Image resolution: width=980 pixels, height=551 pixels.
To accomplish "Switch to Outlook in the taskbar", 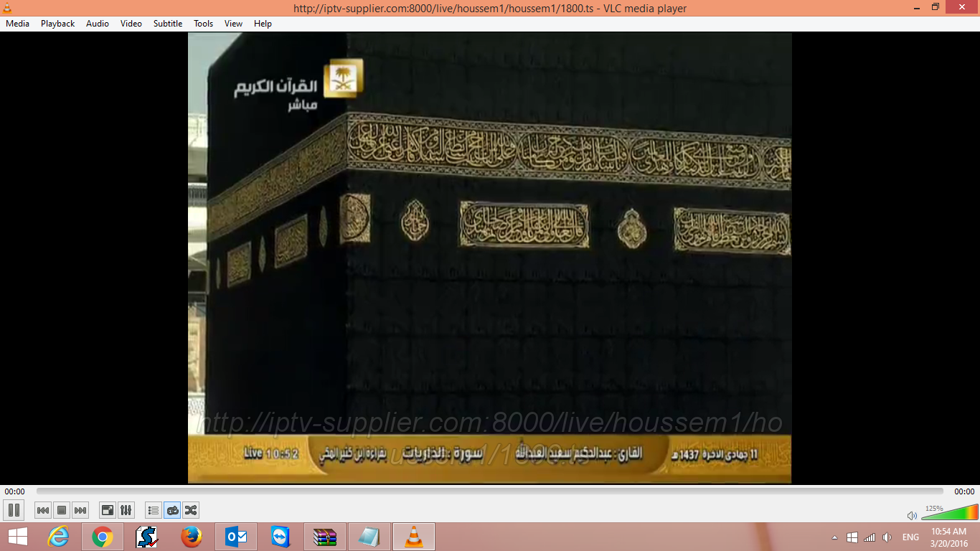I will 236,537.
